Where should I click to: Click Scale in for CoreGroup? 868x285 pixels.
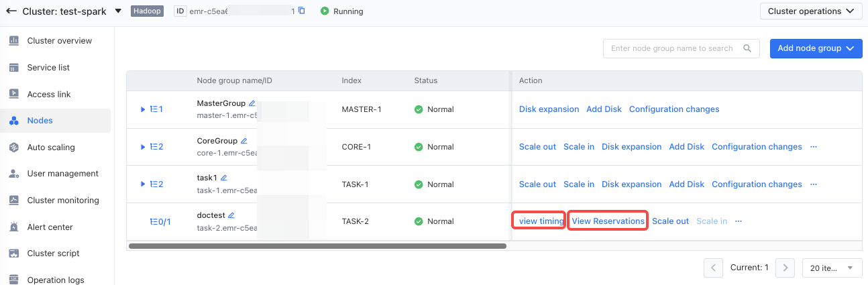pyautogui.click(x=579, y=147)
